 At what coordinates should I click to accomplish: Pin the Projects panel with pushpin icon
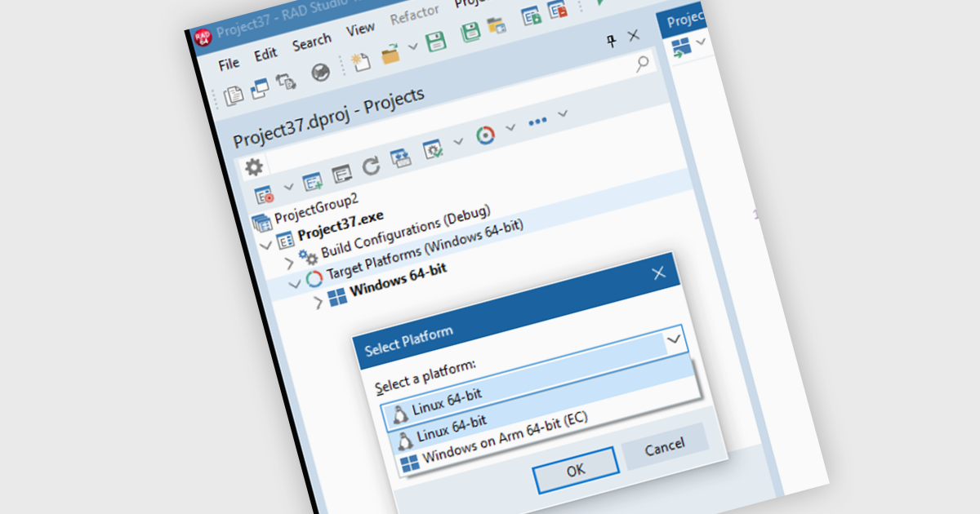611,42
